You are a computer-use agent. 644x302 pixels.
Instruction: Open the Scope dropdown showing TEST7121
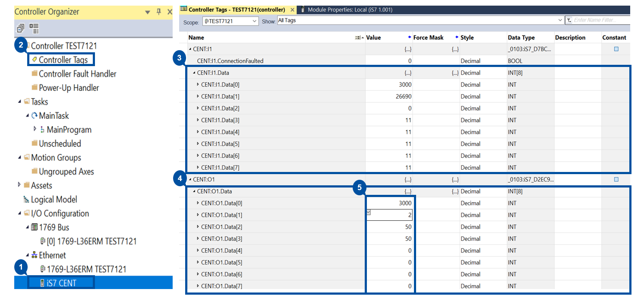[254, 21]
